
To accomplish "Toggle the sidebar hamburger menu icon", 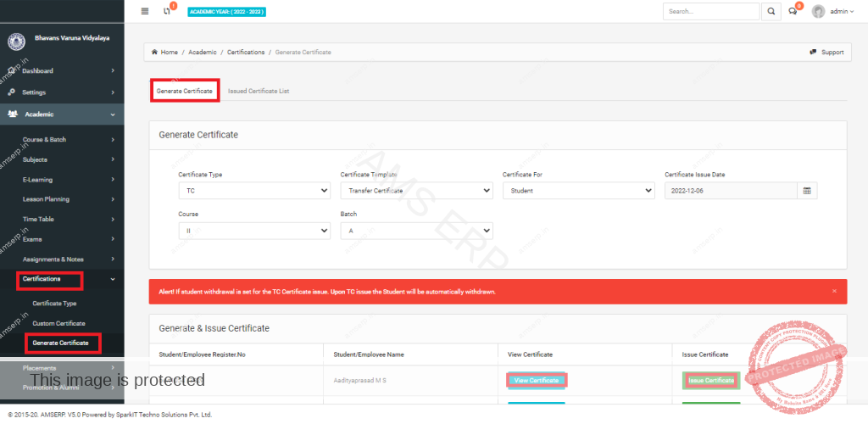I will (145, 11).
